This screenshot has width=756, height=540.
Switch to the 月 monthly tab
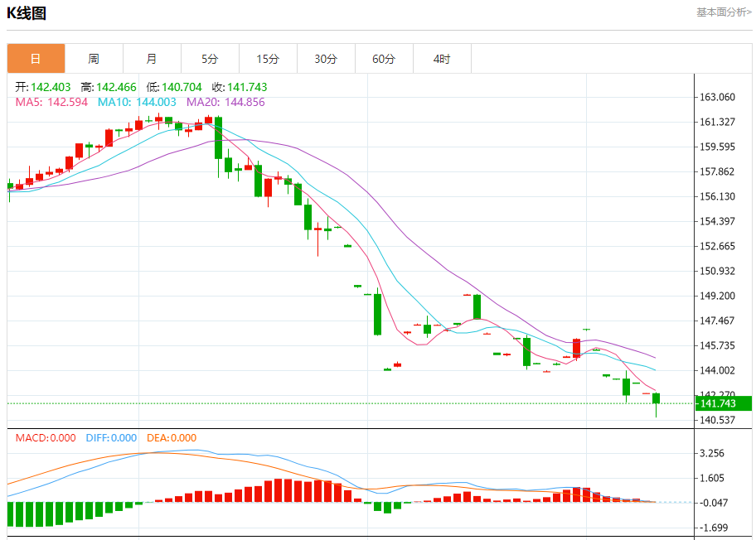(152, 59)
